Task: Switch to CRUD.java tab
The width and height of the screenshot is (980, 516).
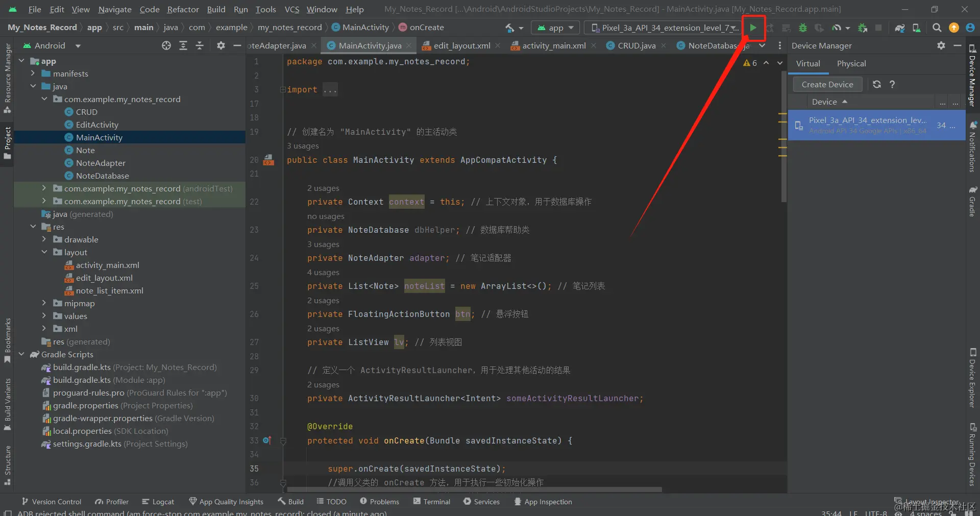Action: pyautogui.click(x=636, y=45)
